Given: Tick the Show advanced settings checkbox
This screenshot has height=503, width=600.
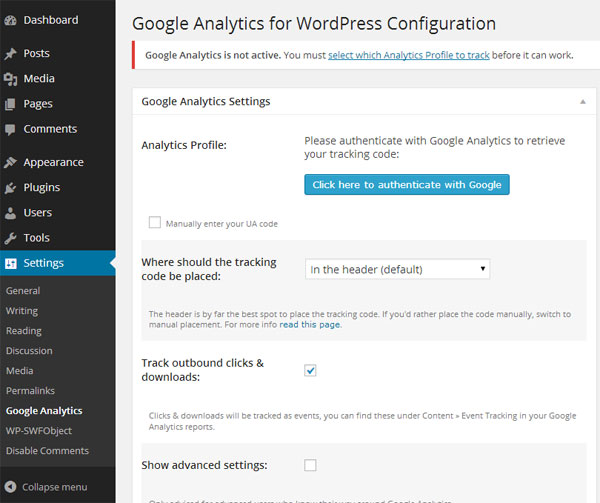Looking at the screenshot, I should (310, 465).
